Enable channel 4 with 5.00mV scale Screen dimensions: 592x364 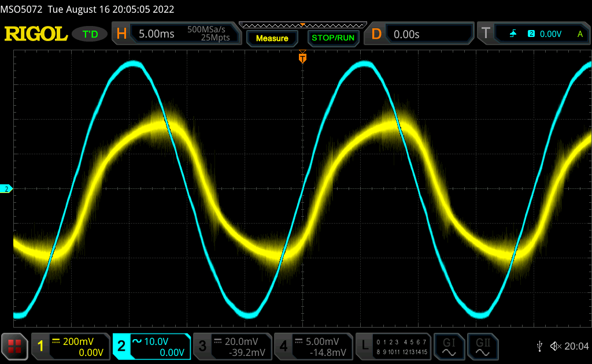pos(313,346)
